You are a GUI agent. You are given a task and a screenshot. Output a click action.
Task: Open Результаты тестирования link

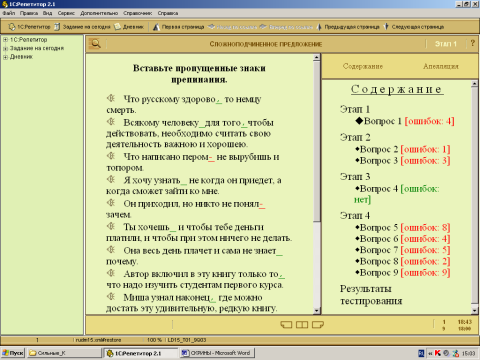[x=371, y=295]
